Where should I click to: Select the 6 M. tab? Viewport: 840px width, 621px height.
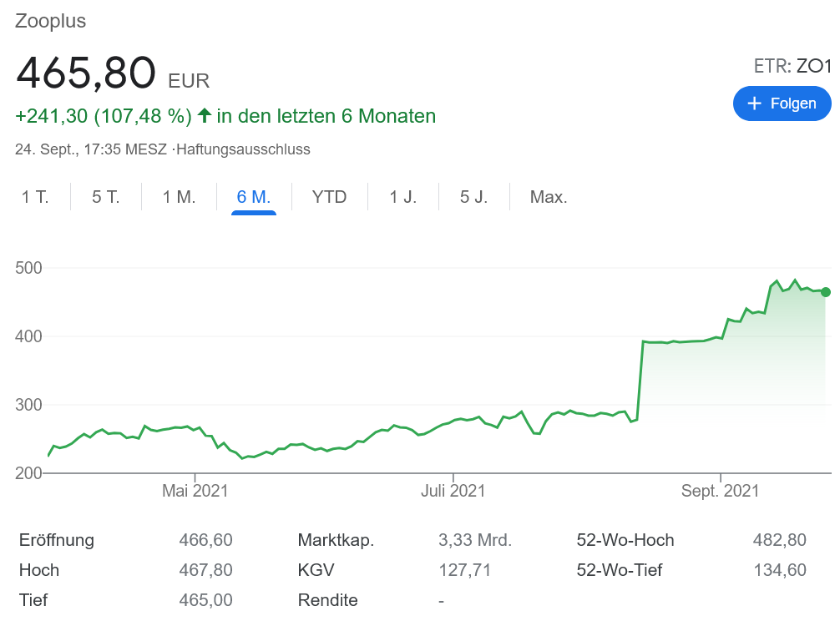tap(254, 198)
